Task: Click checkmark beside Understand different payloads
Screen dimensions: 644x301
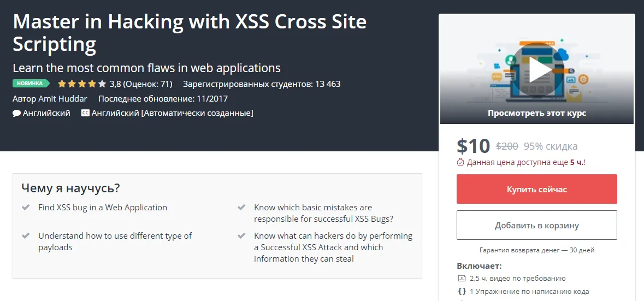Action: pyautogui.click(x=25, y=236)
